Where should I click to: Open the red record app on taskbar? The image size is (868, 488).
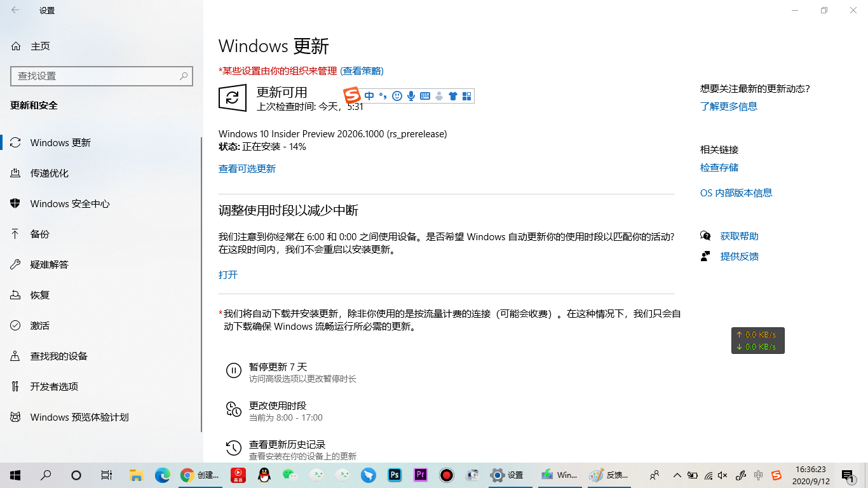pyautogui.click(x=447, y=475)
